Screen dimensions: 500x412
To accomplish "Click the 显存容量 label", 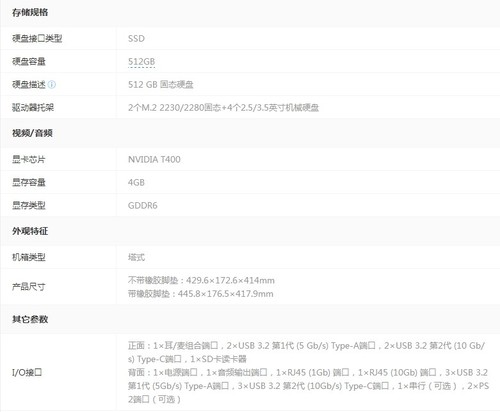I will [x=29, y=183].
